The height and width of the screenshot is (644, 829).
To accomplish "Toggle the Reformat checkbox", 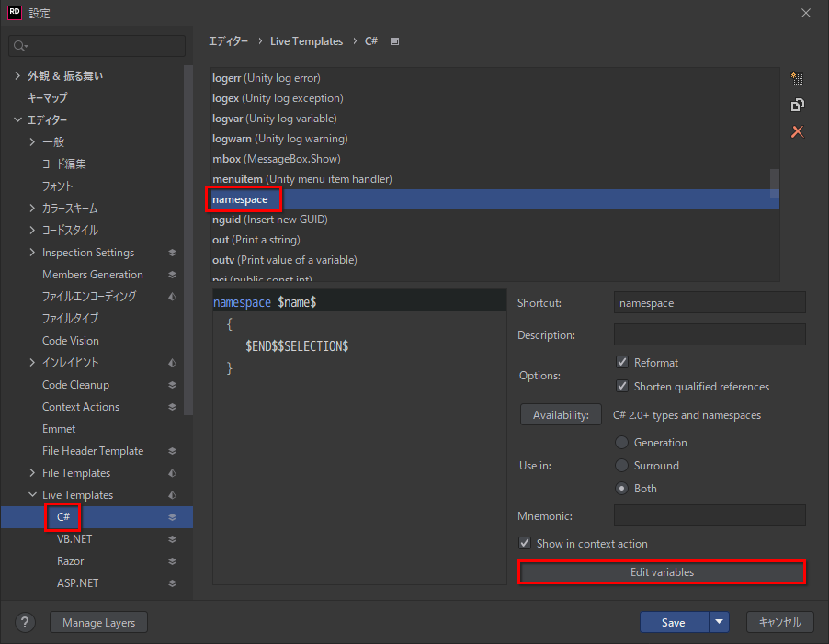I will [622, 362].
